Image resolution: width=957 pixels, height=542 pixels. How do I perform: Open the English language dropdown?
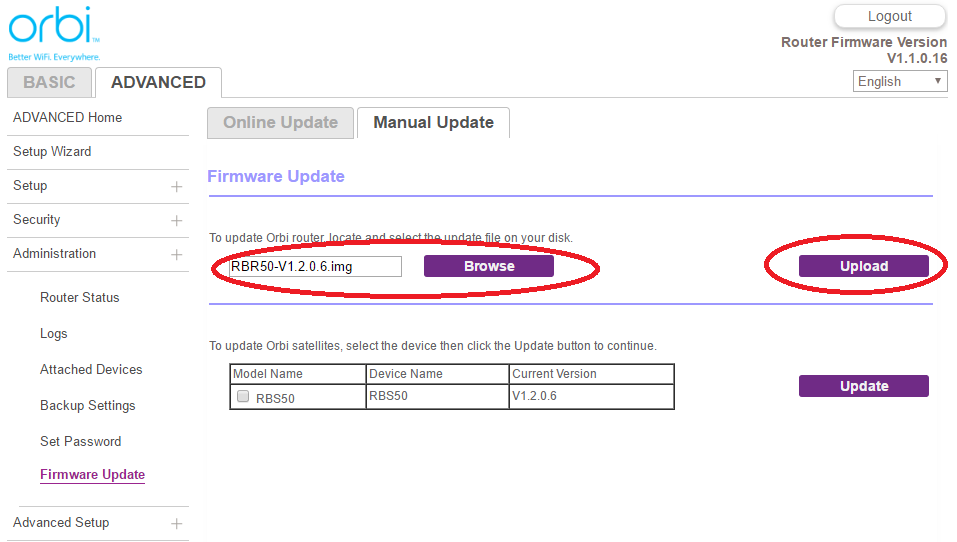900,81
